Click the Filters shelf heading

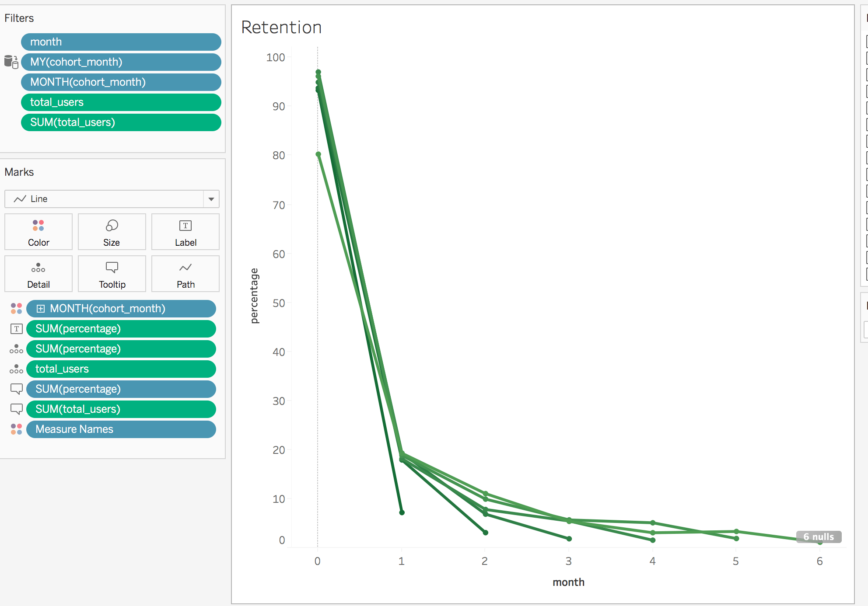(x=19, y=18)
